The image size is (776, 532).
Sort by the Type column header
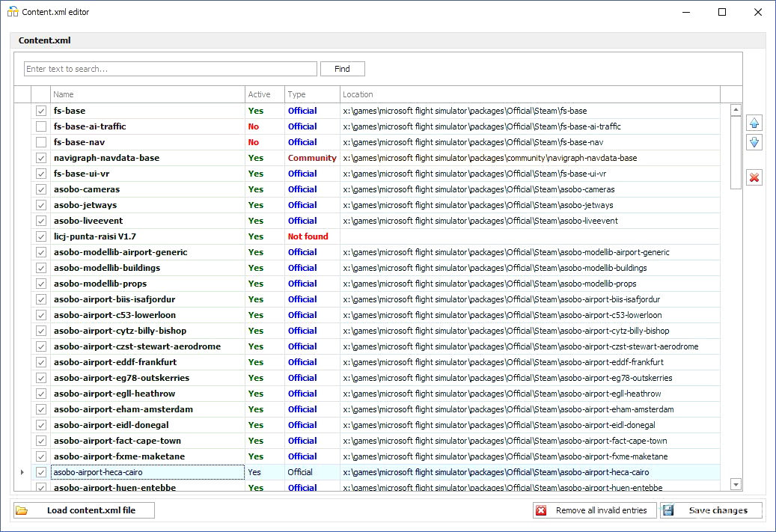(312, 94)
